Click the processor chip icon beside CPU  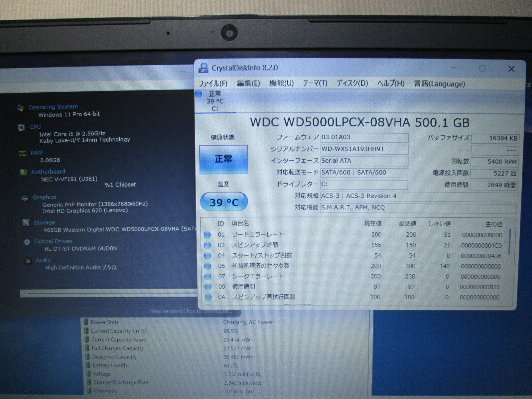(21, 127)
